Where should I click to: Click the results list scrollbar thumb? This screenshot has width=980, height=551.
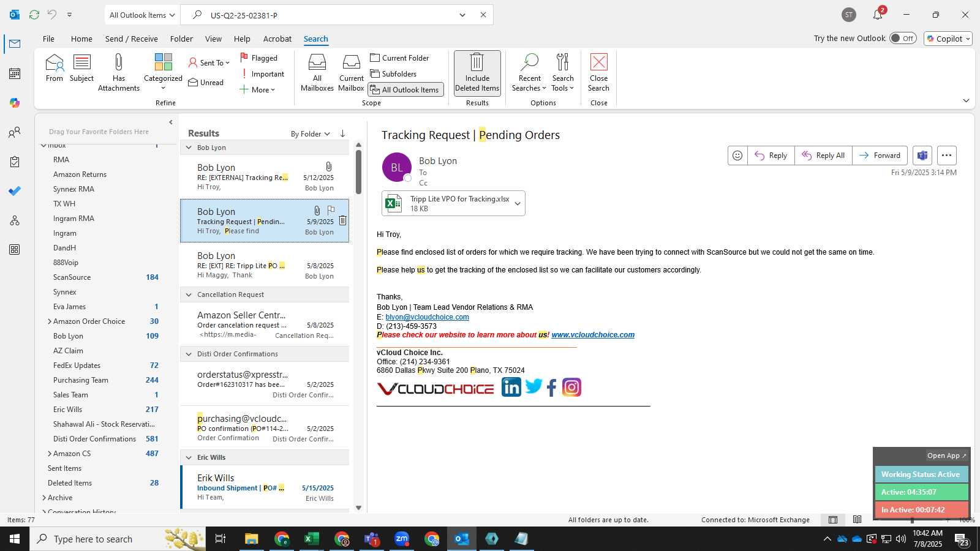pos(358,171)
